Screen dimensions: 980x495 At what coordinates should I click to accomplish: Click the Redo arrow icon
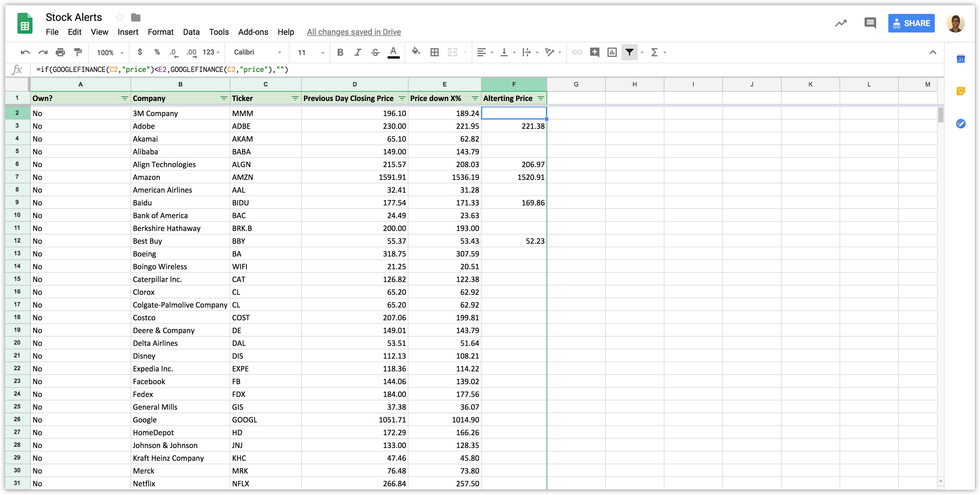pos(43,53)
